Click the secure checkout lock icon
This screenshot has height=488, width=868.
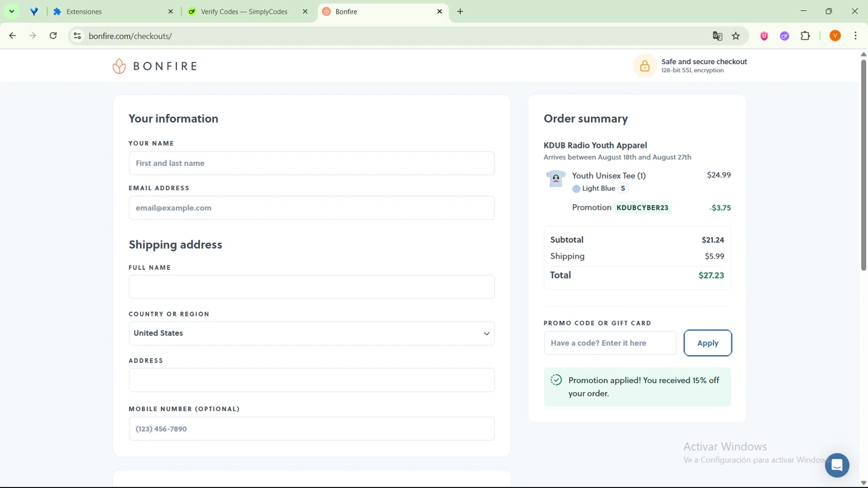[645, 66]
